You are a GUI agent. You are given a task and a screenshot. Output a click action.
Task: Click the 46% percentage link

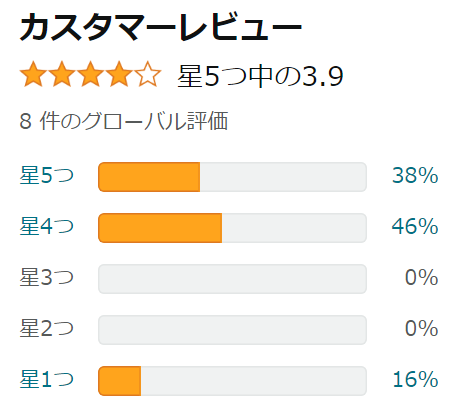(x=415, y=226)
